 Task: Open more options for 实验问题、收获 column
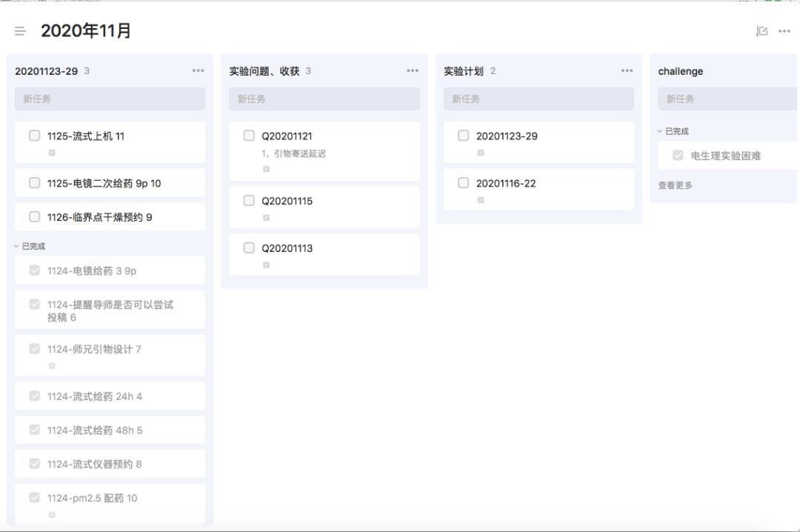pyautogui.click(x=413, y=71)
